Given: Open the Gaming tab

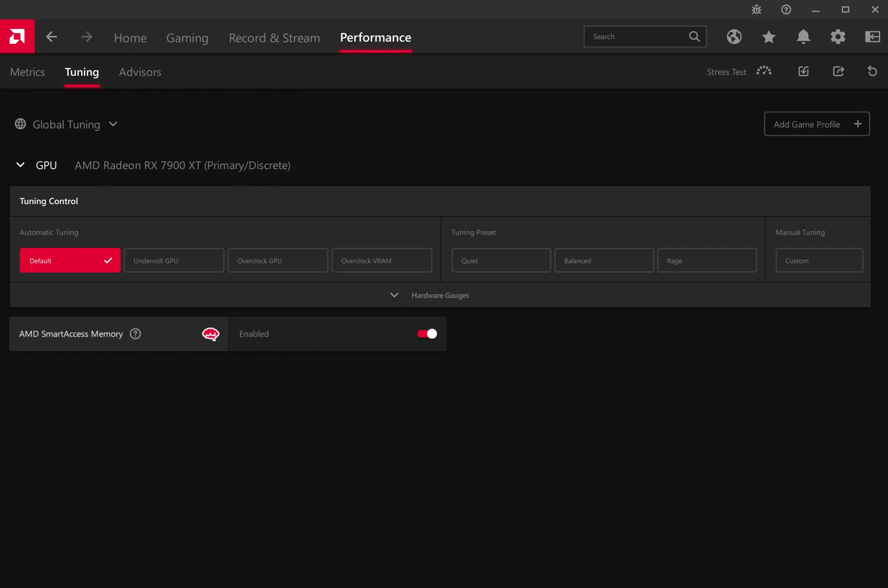Looking at the screenshot, I should [187, 37].
